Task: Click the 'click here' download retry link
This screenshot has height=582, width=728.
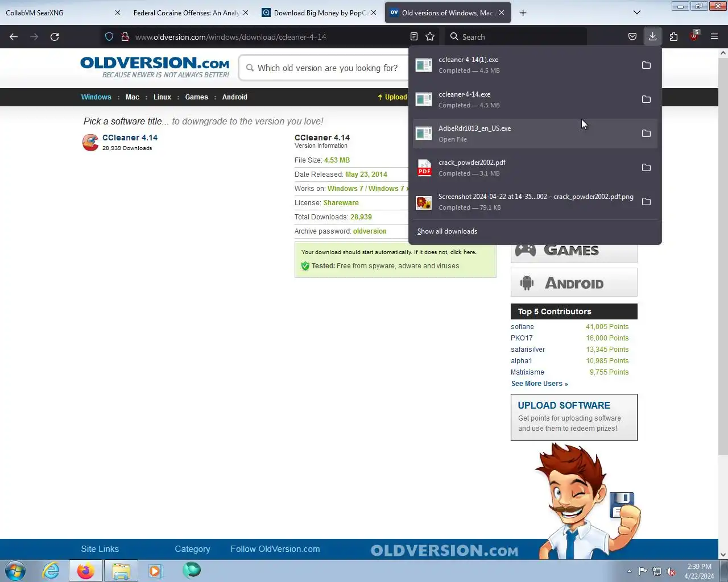Action: 463,252
